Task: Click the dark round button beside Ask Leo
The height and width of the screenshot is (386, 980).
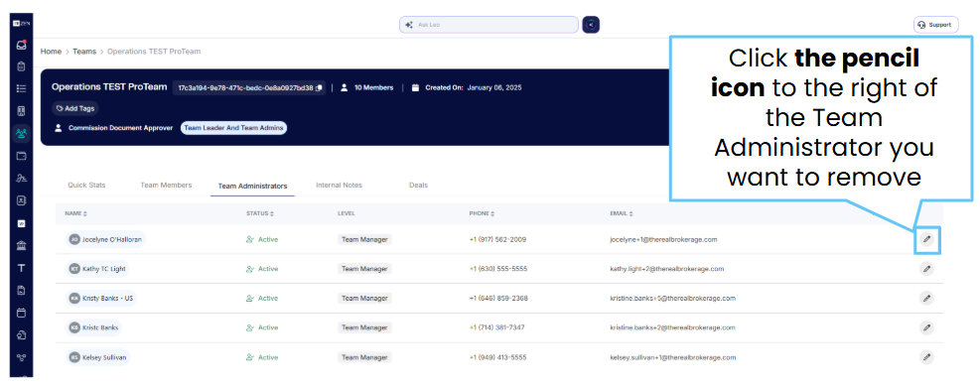Action: point(591,25)
